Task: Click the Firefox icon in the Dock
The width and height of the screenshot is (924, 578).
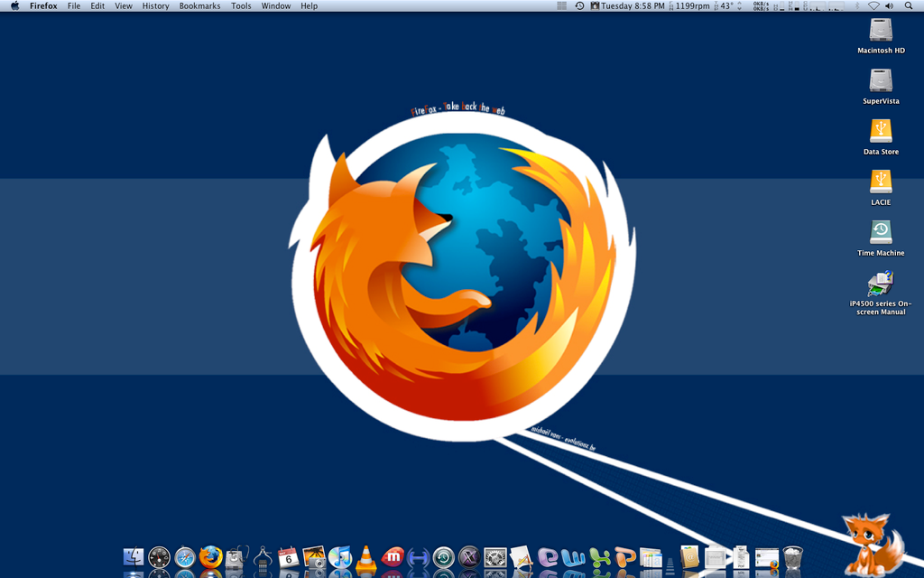Action: click(x=210, y=556)
